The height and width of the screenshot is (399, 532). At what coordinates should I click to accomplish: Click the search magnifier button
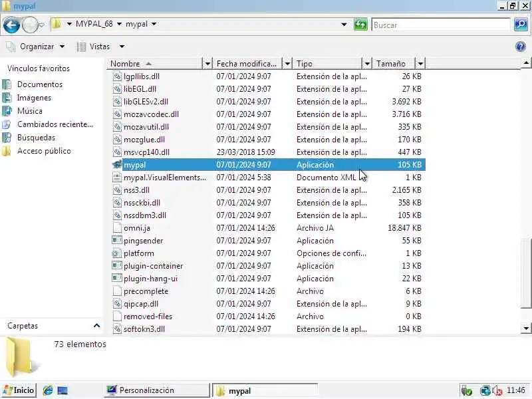521,25
